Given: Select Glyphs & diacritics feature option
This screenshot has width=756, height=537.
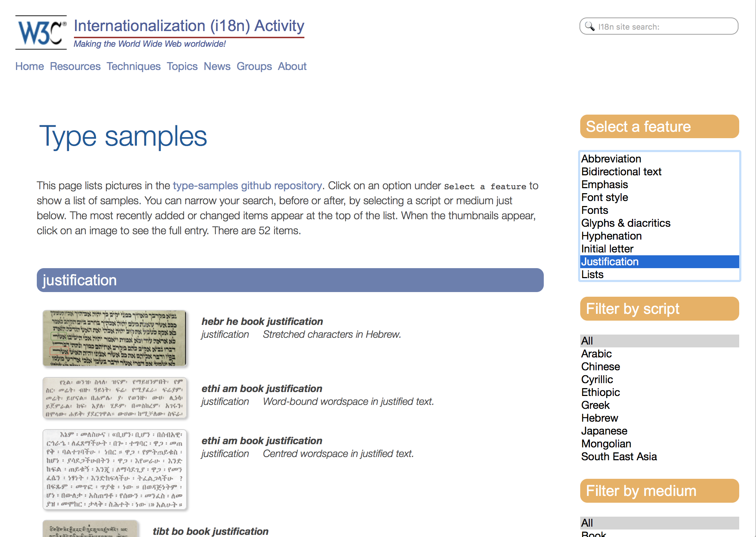Looking at the screenshot, I should (626, 223).
